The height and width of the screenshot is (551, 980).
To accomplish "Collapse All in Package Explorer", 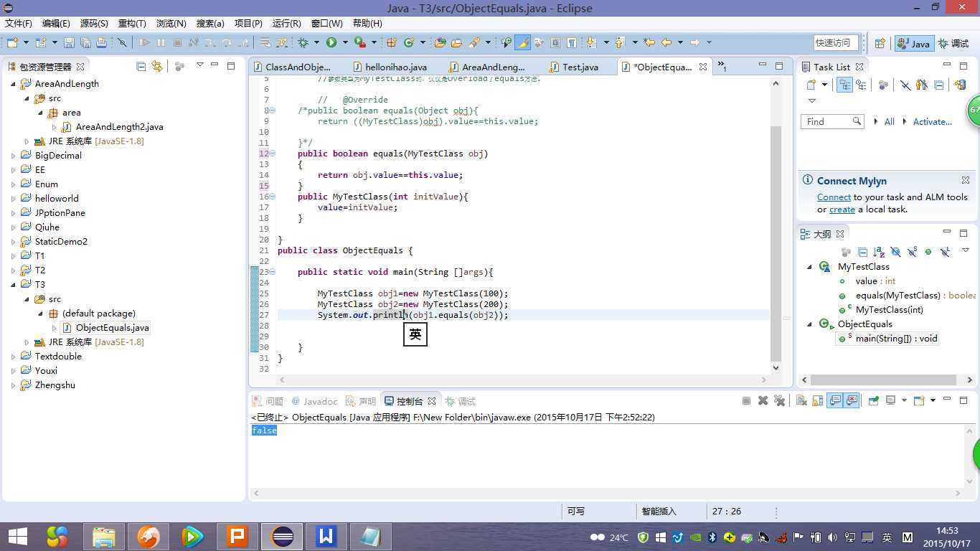I will 141,66.
